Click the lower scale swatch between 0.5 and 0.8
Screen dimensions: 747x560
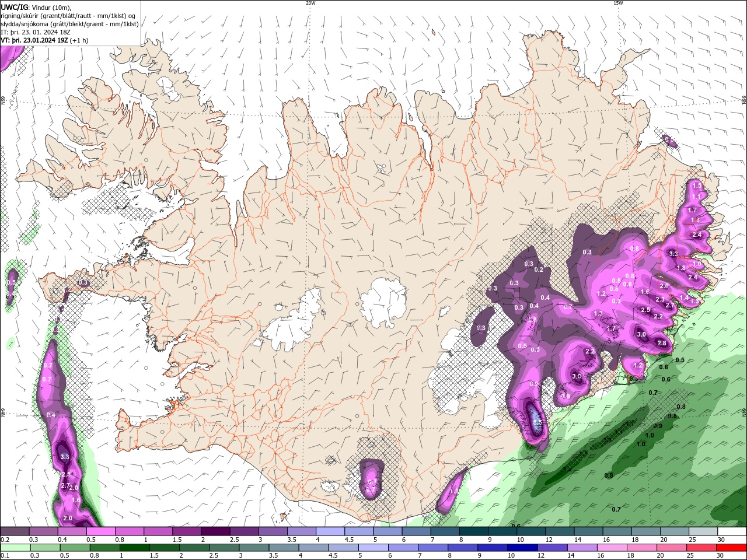point(75,548)
